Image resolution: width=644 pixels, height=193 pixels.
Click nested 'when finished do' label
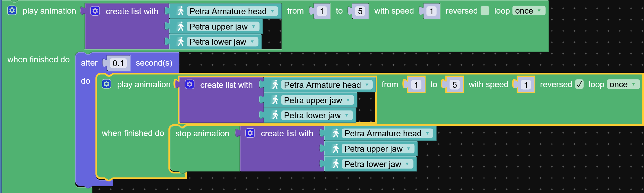tap(133, 133)
